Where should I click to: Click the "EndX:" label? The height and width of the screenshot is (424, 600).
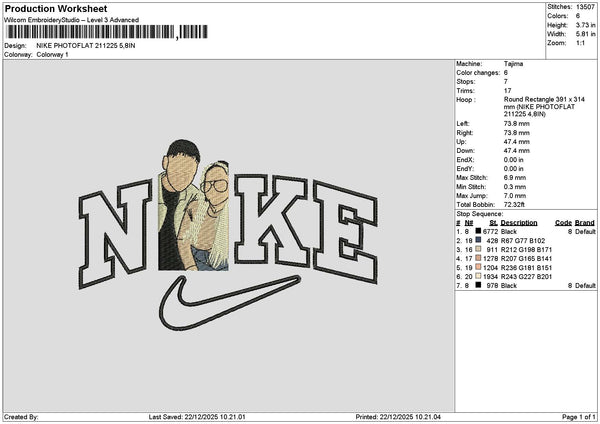click(465, 160)
